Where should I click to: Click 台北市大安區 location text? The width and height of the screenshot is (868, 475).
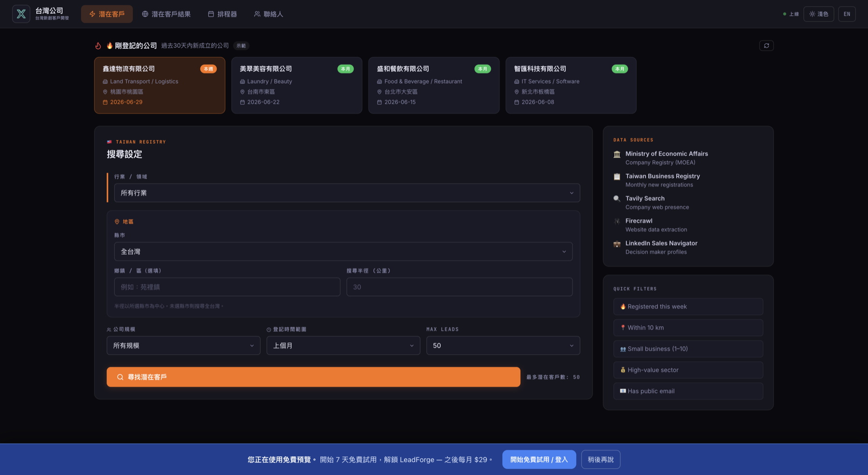(401, 92)
